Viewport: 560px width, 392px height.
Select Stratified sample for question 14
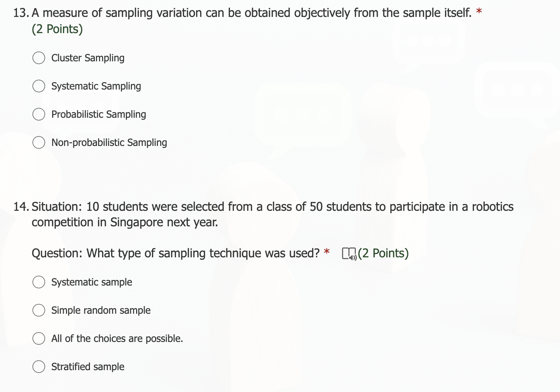pos(39,366)
